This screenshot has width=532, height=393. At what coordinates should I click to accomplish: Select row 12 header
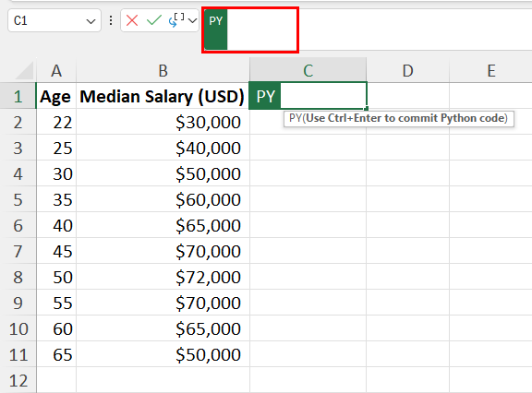point(18,380)
